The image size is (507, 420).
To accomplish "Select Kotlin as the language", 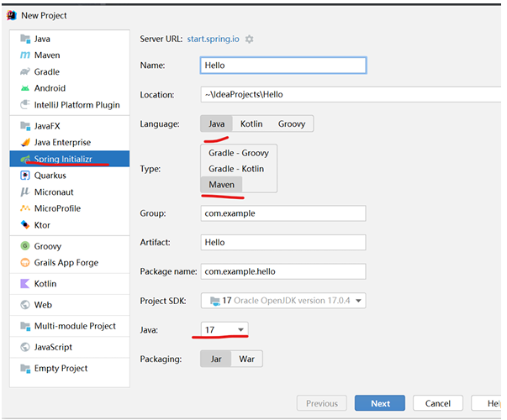I will coord(251,123).
